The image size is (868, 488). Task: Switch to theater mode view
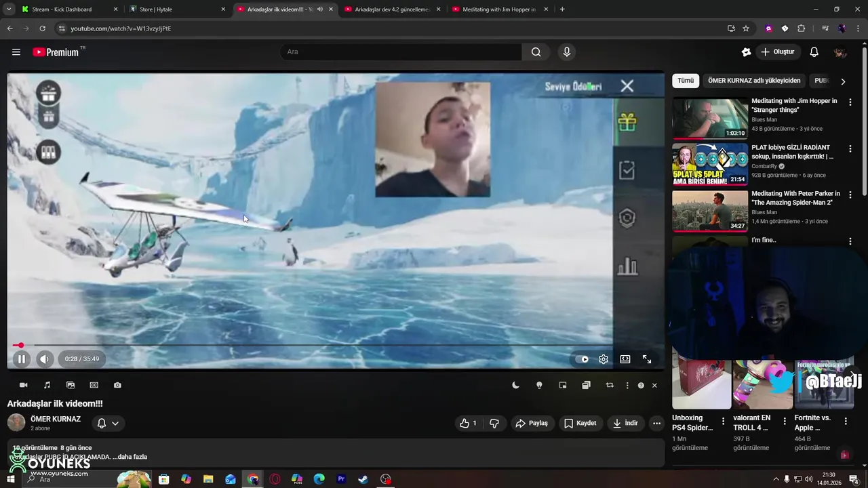coord(625,359)
